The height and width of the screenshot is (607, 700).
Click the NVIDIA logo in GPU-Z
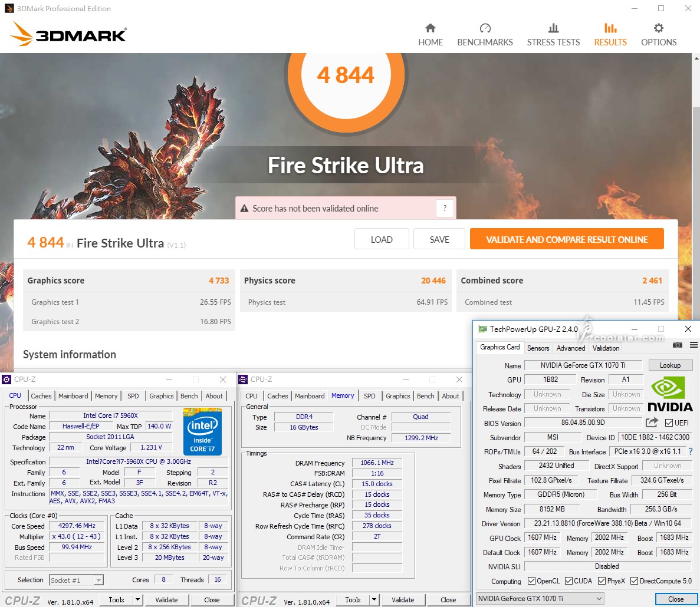670,394
